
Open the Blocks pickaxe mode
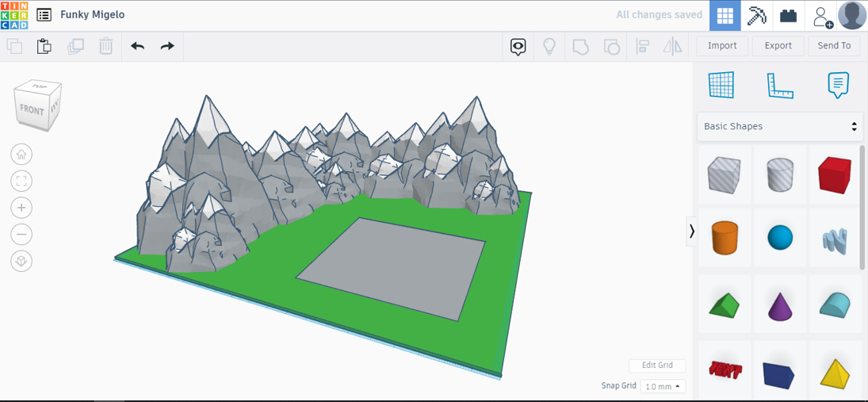pyautogui.click(x=756, y=16)
